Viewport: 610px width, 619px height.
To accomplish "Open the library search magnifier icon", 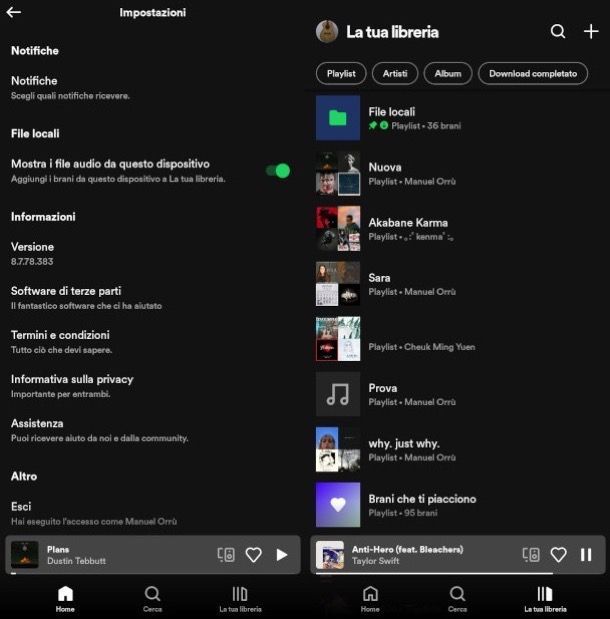I will pyautogui.click(x=558, y=31).
